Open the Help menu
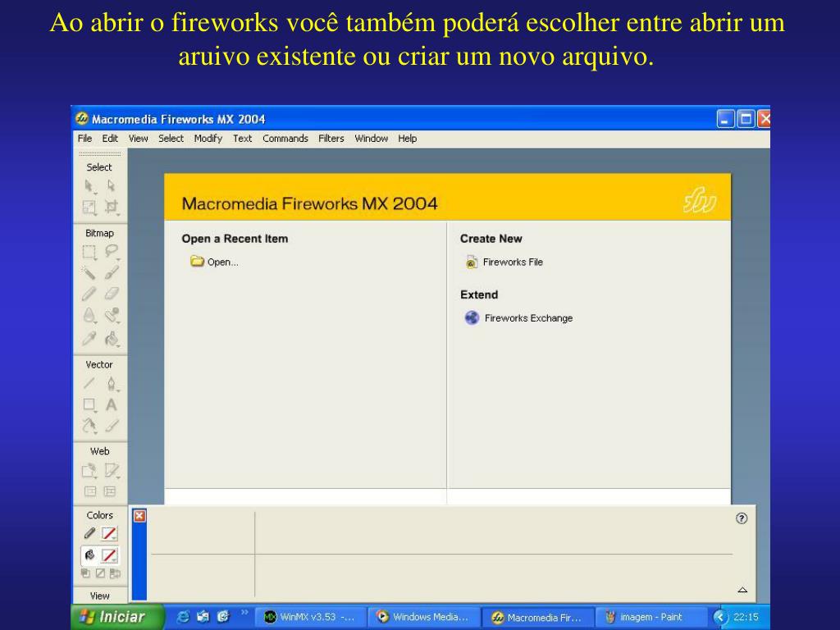 (x=407, y=138)
